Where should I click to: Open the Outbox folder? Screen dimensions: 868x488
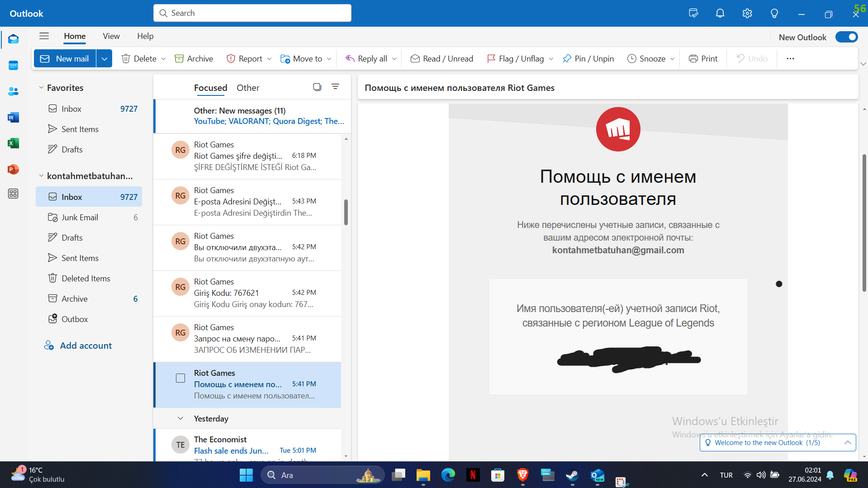[89, 319]
